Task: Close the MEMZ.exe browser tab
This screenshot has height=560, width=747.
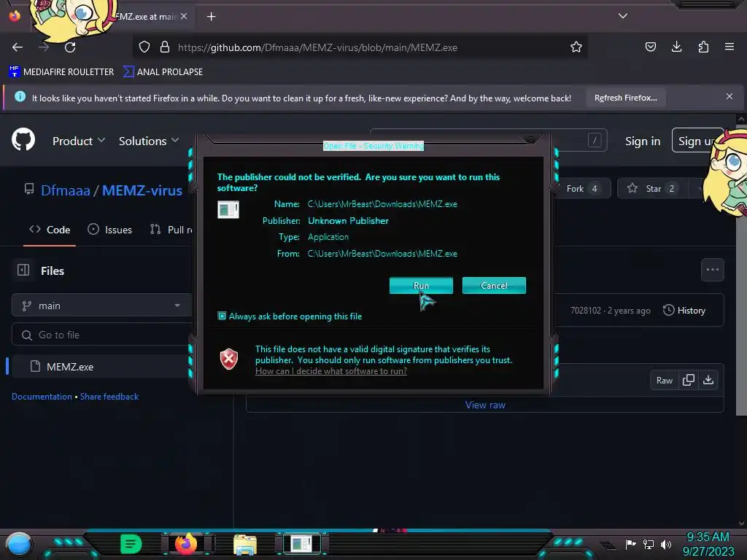Action: pos(184,16)
